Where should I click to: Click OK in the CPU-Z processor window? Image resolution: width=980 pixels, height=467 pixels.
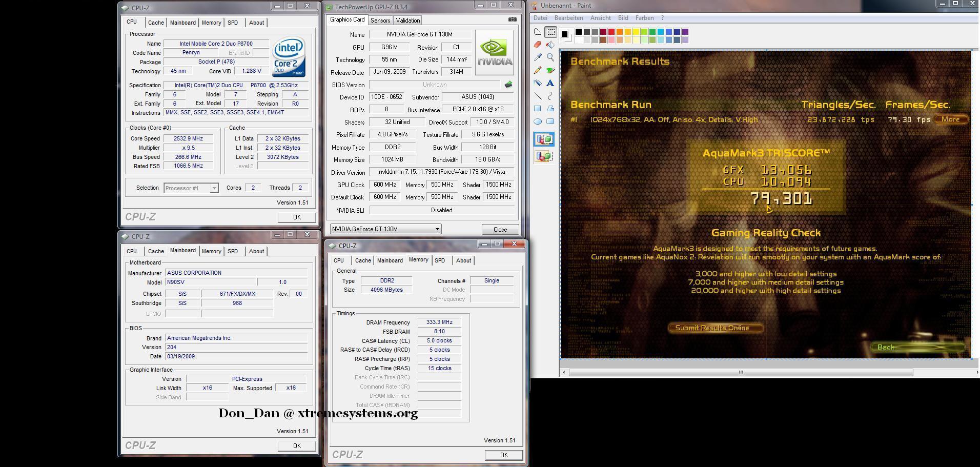(297, 217)
